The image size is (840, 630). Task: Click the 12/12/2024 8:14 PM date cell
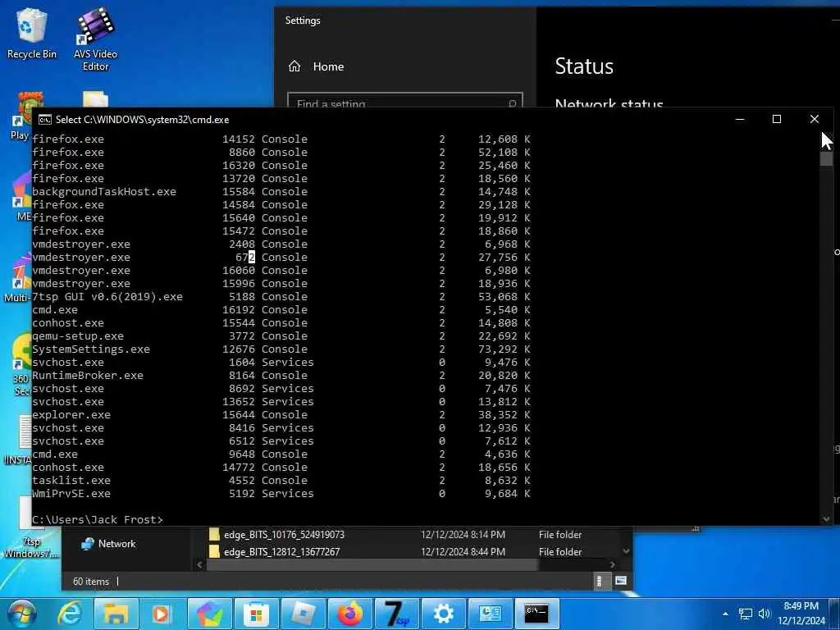[x=463, y=535]
